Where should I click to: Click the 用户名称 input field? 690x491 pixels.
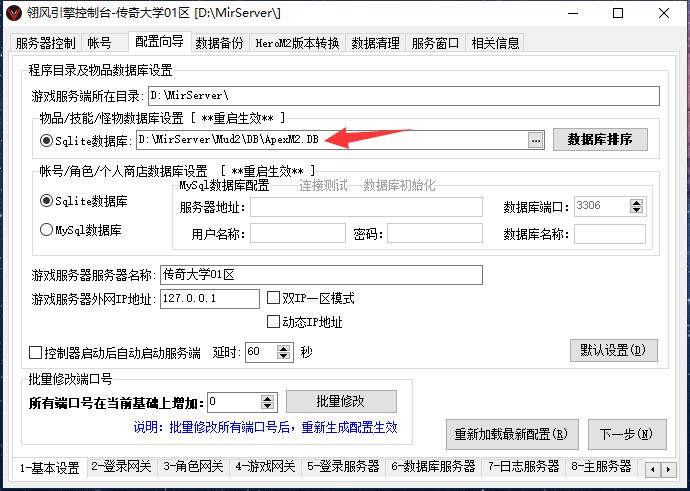point(297,233)
